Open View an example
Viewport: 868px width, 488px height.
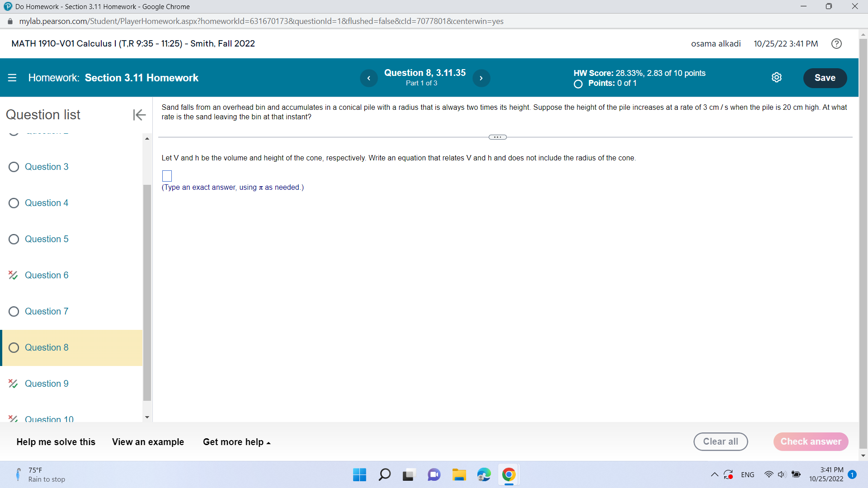point(148,442)
